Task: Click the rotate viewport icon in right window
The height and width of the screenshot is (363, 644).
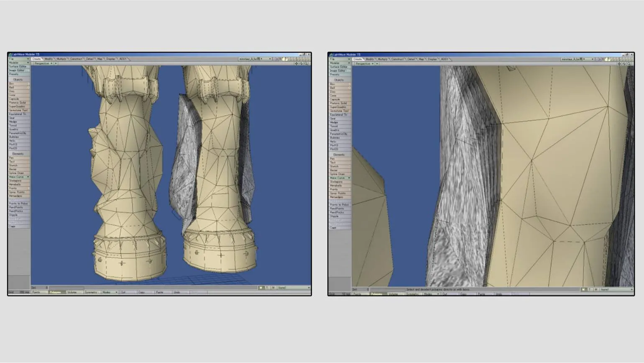Action: (x=624, y=64)
